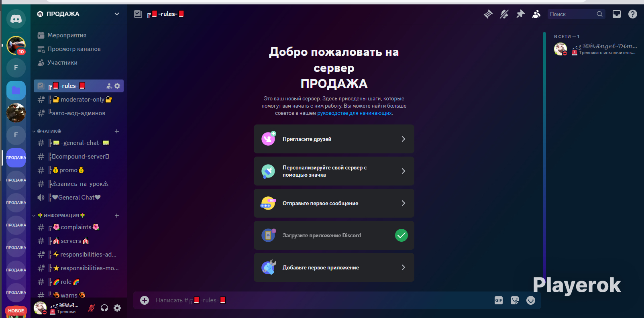Click the attach file plus button

point(145,300)
